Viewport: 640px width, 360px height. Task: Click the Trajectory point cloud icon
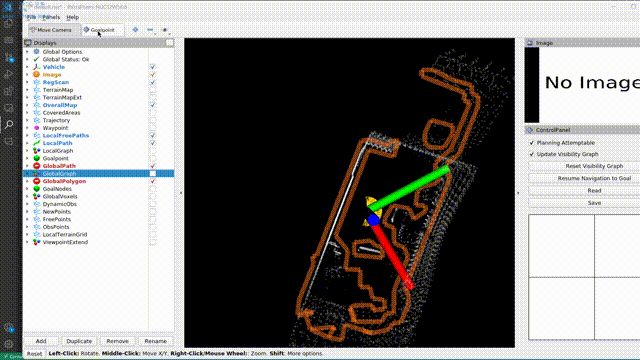[36, 120]
